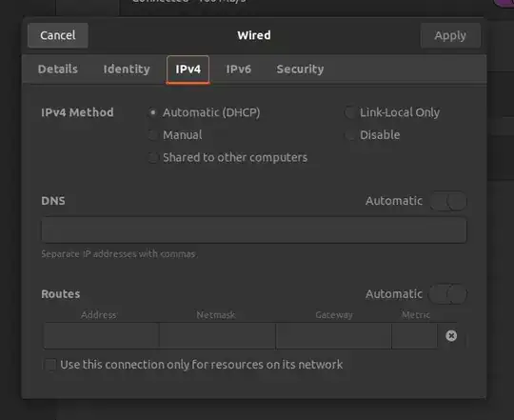Click the IPv4 Method label
Image resolution: width=514 pixels, height=420 pixels.
click(x=77, y=112)
